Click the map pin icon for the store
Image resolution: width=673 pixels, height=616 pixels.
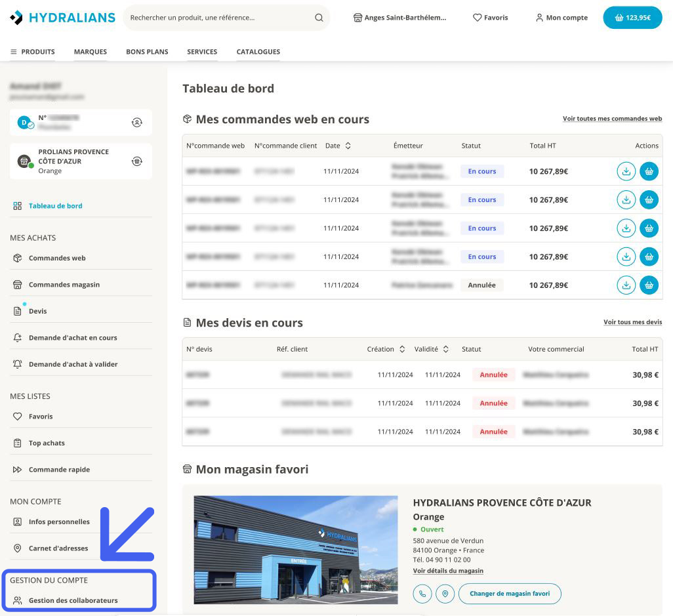pyautogui.click(x=445, y=594)
